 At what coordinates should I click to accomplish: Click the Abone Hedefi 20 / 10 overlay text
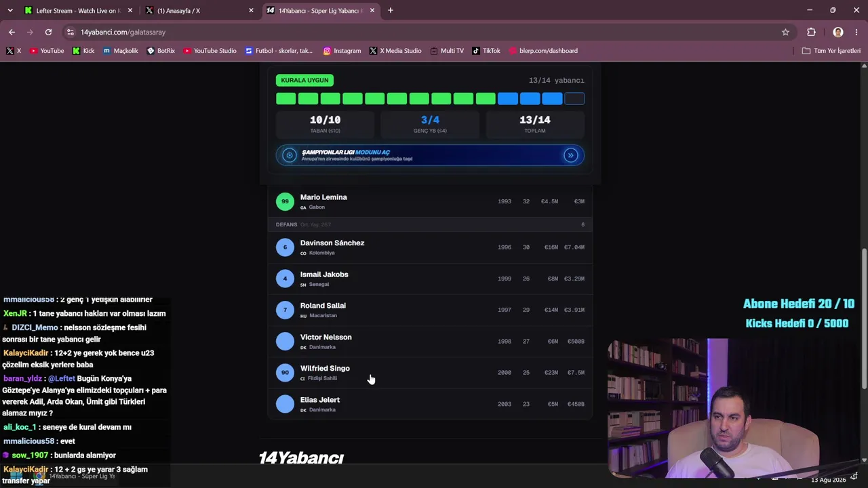[799, 304]
